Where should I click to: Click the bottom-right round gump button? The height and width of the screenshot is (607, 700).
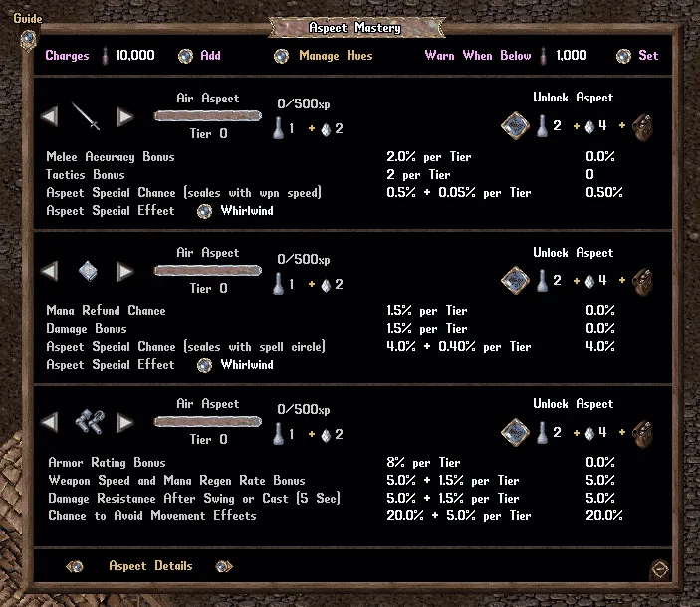tap(660, 568)
